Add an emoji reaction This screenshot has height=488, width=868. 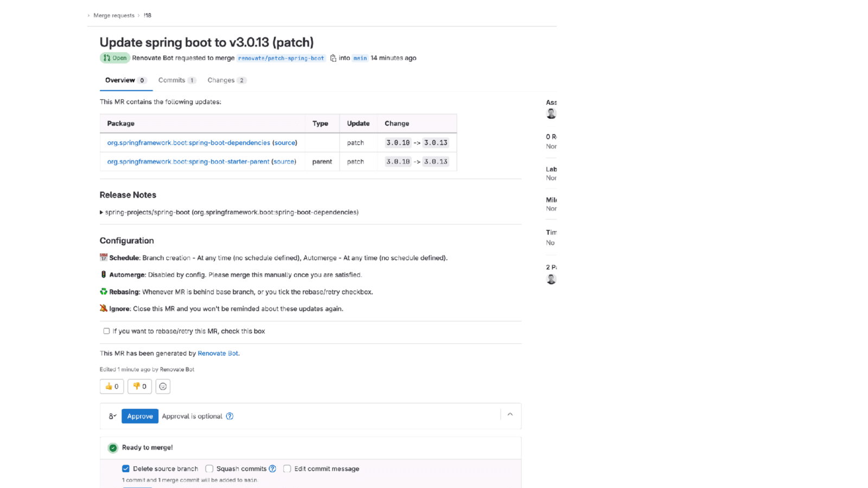[163, 387]
